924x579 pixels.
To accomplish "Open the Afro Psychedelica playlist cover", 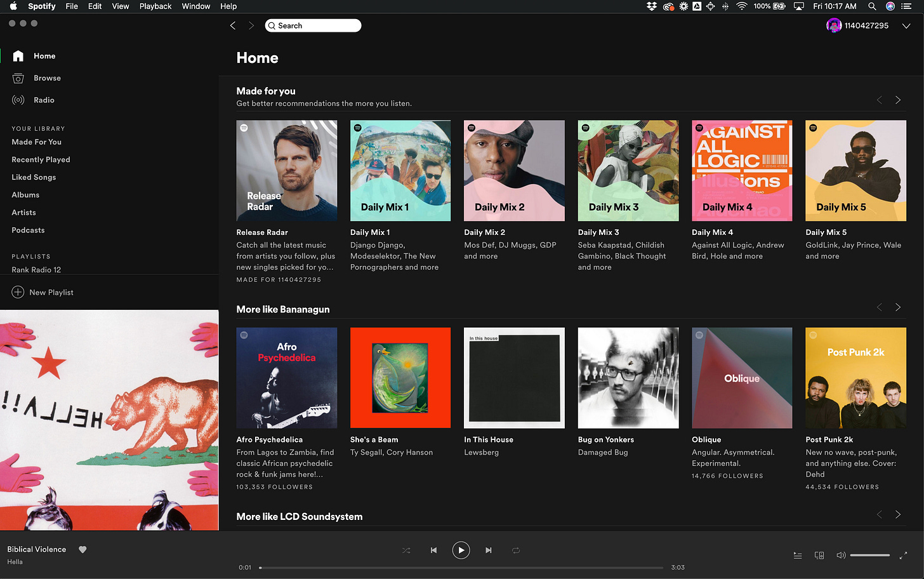I will point(287,378).
